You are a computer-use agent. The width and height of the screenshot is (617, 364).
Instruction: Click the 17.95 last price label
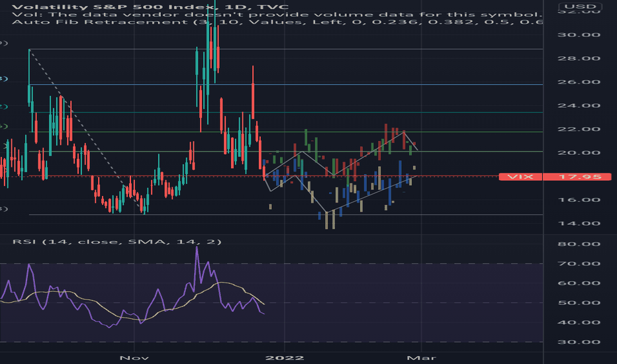pyautogui.click(x=577, y=177)
